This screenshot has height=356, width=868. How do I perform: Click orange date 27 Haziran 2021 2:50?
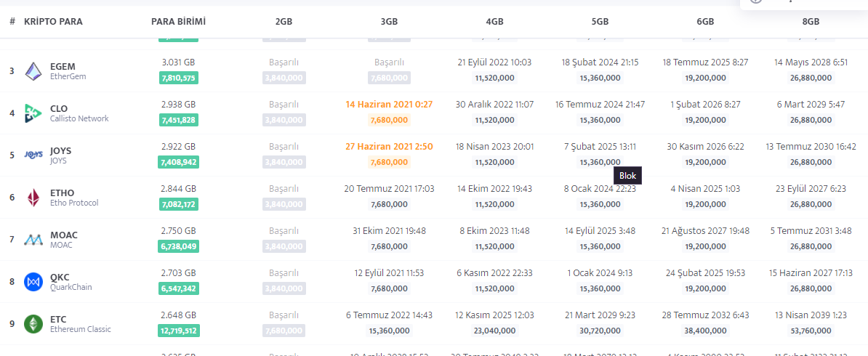389,147
